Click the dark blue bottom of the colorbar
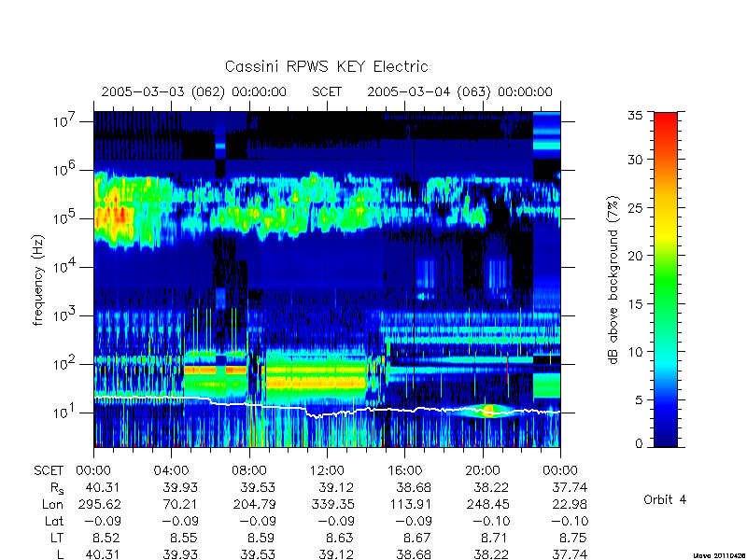 click(666, 438)
